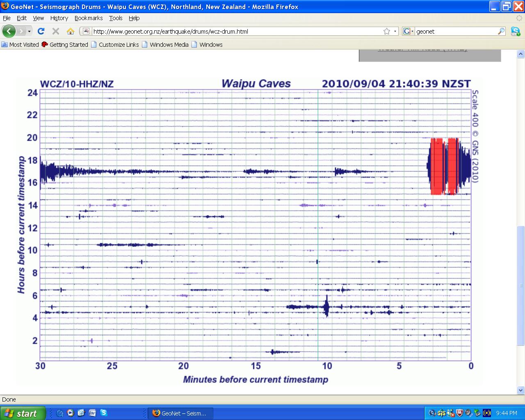Open the Windows bookmark

coord(207,45)
